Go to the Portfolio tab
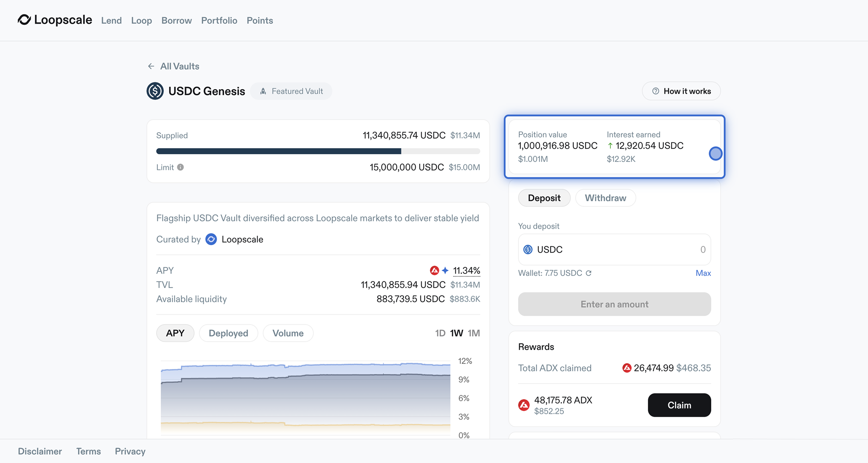The width and height of the screenshot is (868, 463). tap(219, 21)
